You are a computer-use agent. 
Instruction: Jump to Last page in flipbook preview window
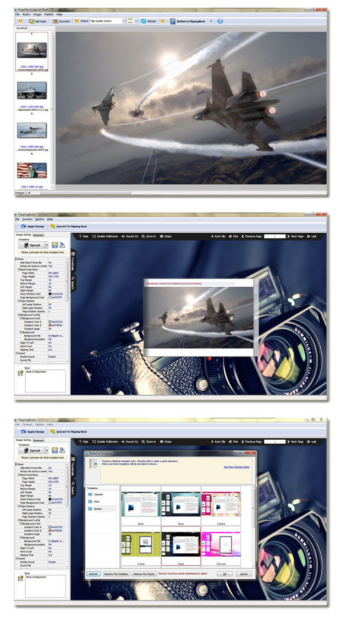[x=312, y=236]
